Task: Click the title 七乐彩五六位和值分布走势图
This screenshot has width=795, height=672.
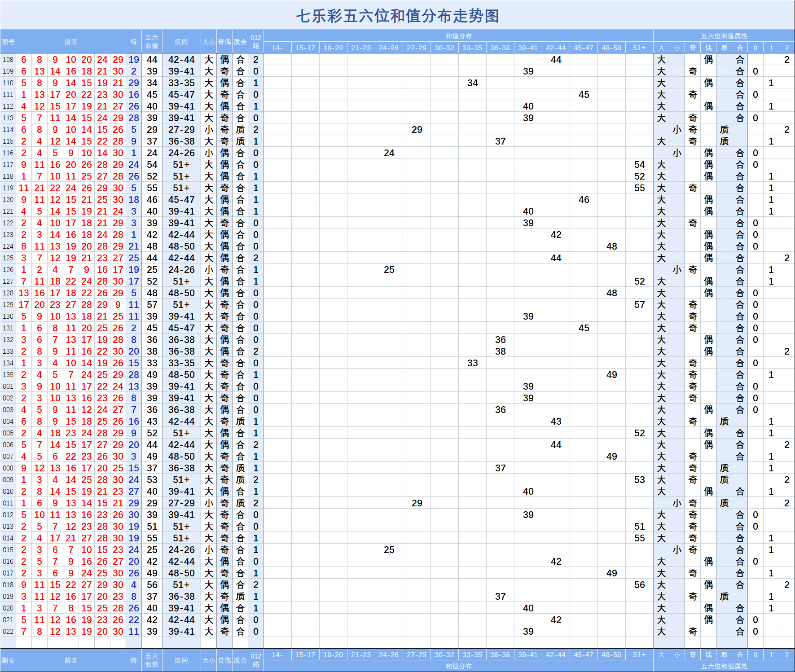Action: pos(397,16)
